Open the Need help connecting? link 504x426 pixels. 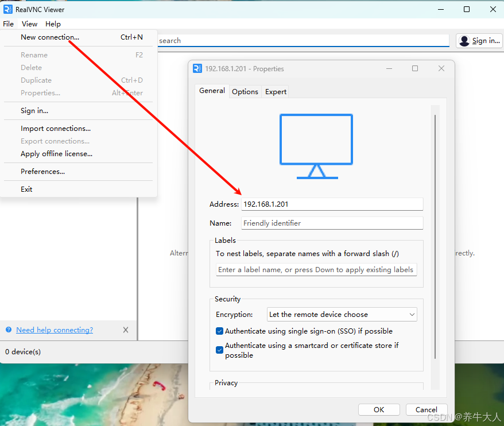[55, 330]
